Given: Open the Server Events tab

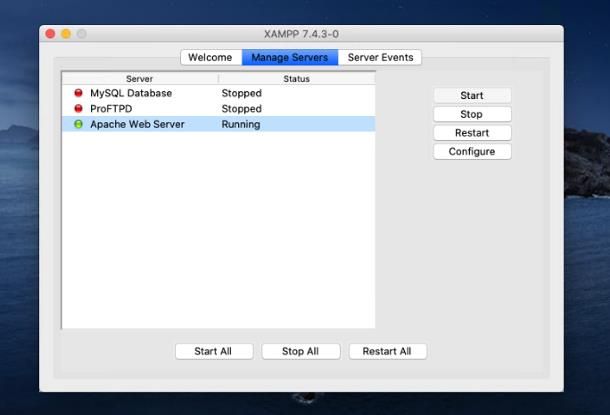Looking at the screenshot, I should click(x=380, y=57).
